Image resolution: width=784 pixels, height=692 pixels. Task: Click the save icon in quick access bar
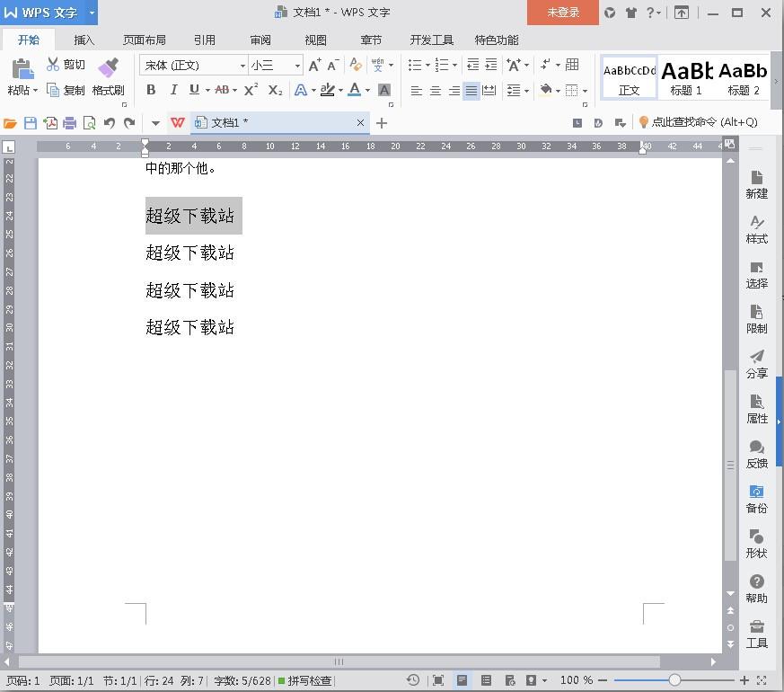(x=31, y=123)
